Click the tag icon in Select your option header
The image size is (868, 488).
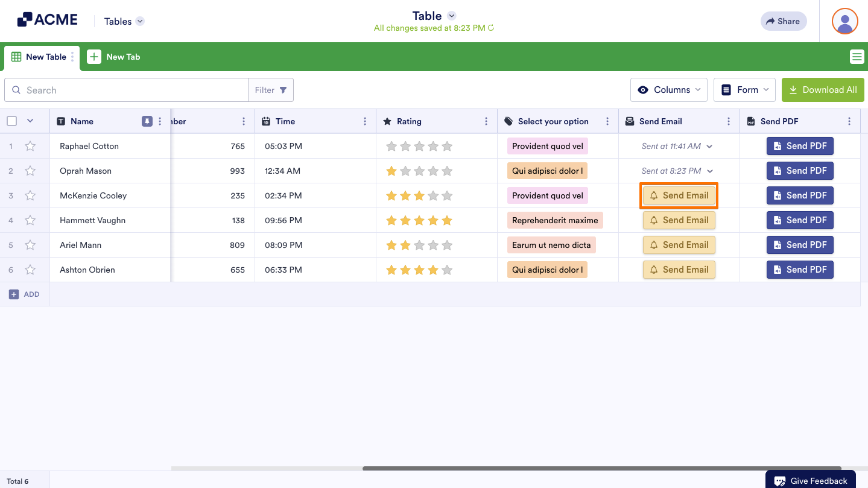coord(508,121)
